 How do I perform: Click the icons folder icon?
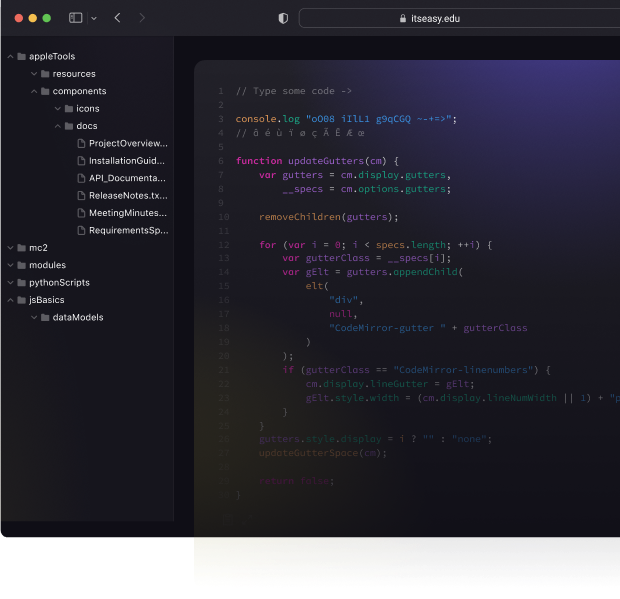pos(69,109)
